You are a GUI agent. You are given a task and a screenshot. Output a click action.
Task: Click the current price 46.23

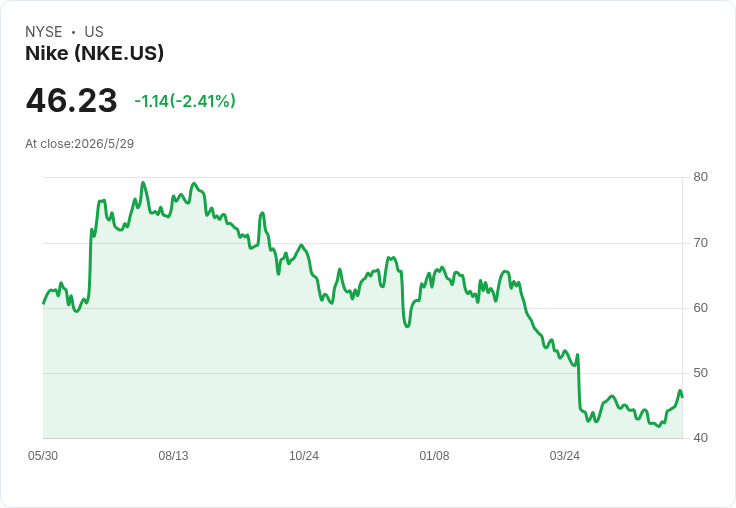point(71,100)
